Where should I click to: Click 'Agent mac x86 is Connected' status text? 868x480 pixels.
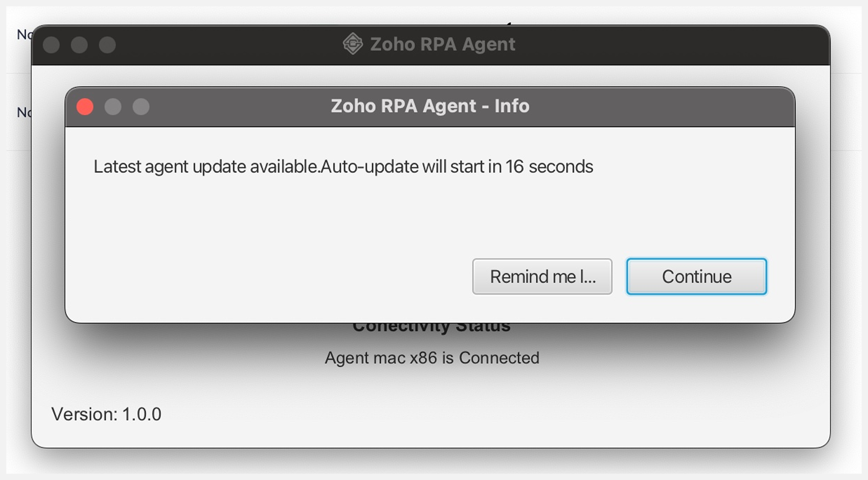pos(432,358)
